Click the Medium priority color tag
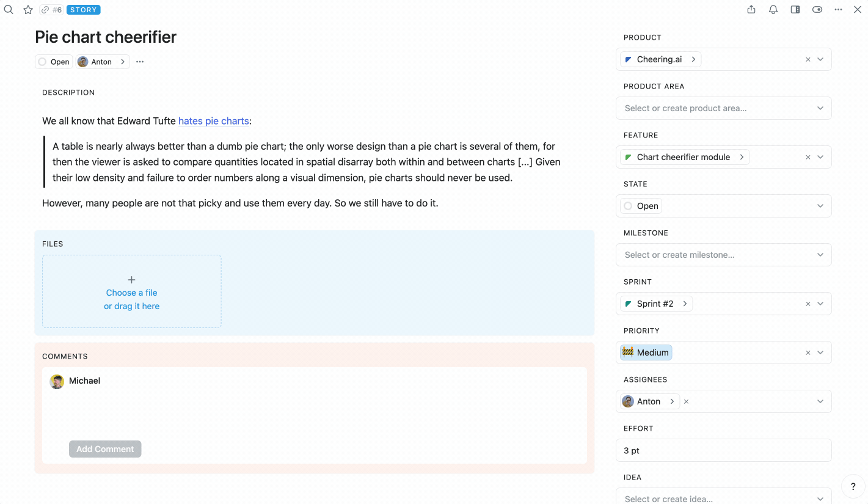 (646, 352)
